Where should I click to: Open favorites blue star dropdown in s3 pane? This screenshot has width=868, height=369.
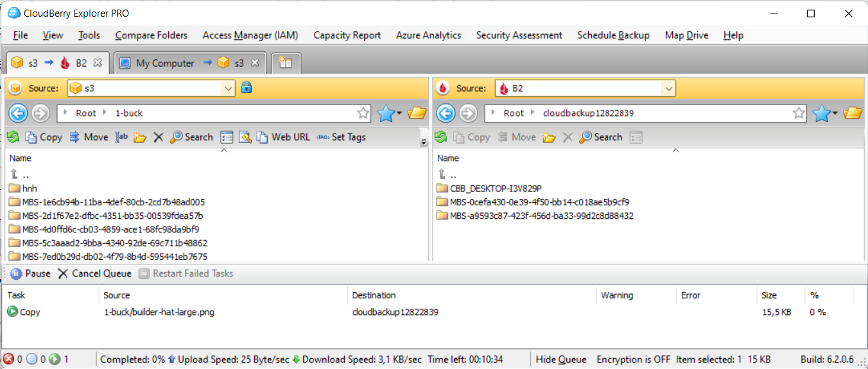[x=390, y=113]
